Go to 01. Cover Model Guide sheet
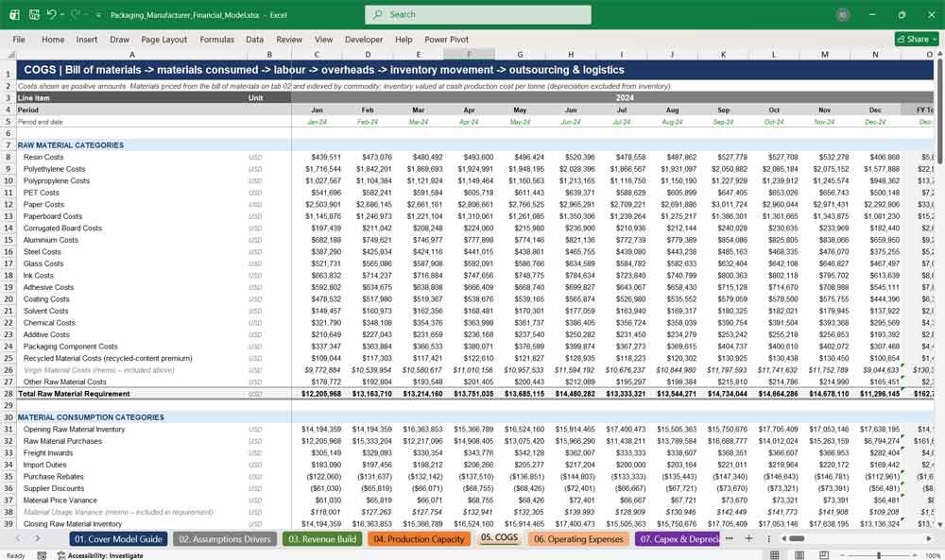This screenshot has height=560, width=945. point(118,539)
